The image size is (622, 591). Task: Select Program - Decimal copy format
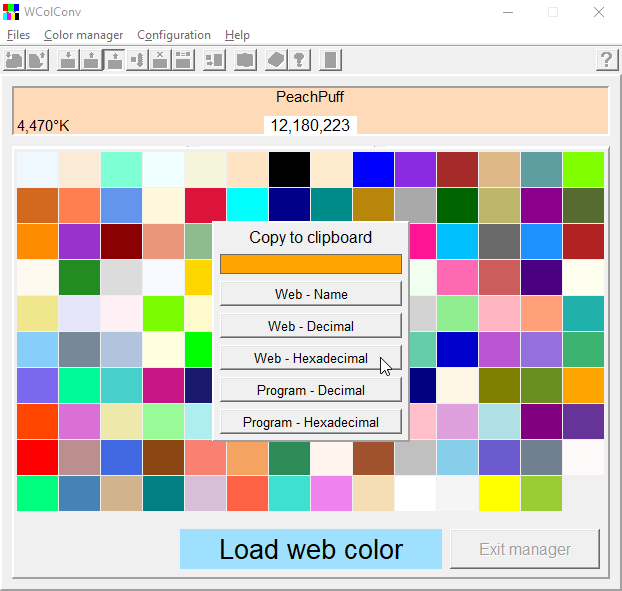[310, 390]
